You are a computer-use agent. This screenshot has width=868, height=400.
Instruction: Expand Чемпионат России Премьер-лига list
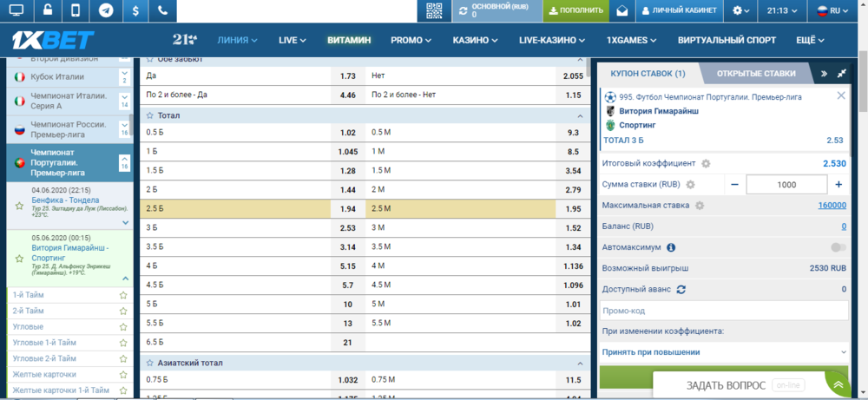pos(124,128)
